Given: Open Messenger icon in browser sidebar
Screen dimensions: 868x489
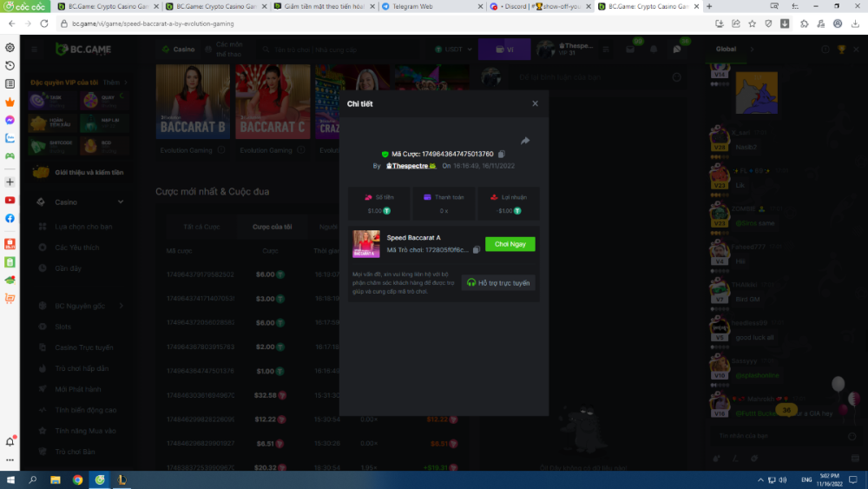Looking at the screenshot, I should tap(10, 120).
